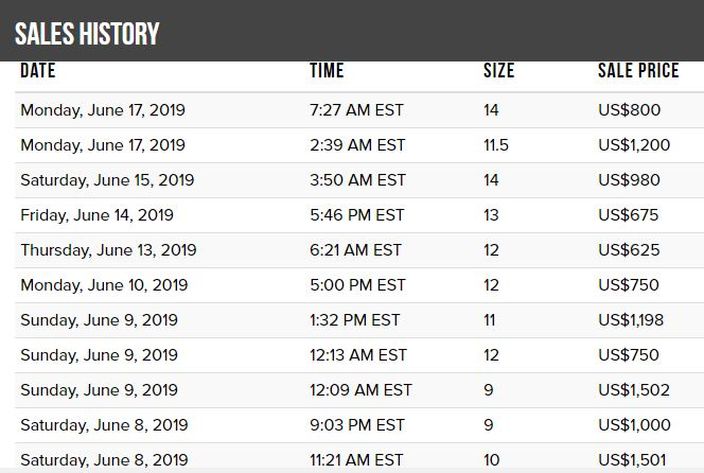Click the 7:27 AM EST June 17 row
The width and height of the screenshot is (704, 473).
pos(360,110)
